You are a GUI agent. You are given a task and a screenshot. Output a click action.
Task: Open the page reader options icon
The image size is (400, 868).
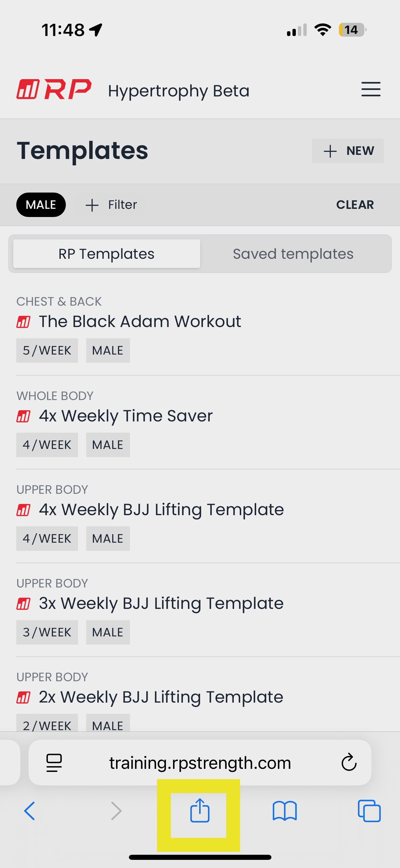pyautogui.click(x=54, y=762)
